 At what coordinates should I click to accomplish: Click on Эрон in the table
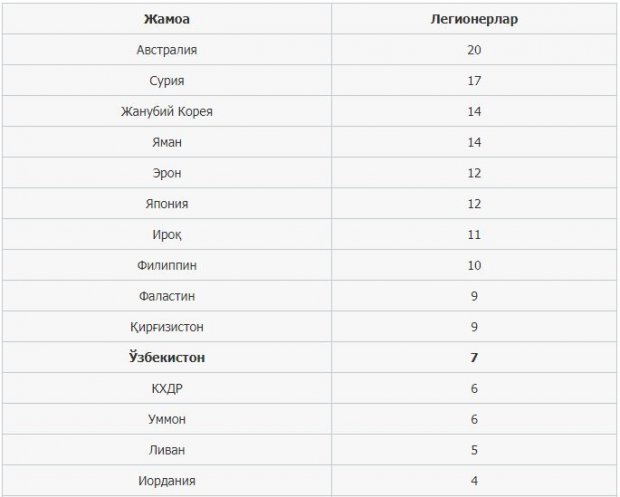click(167, 173)
